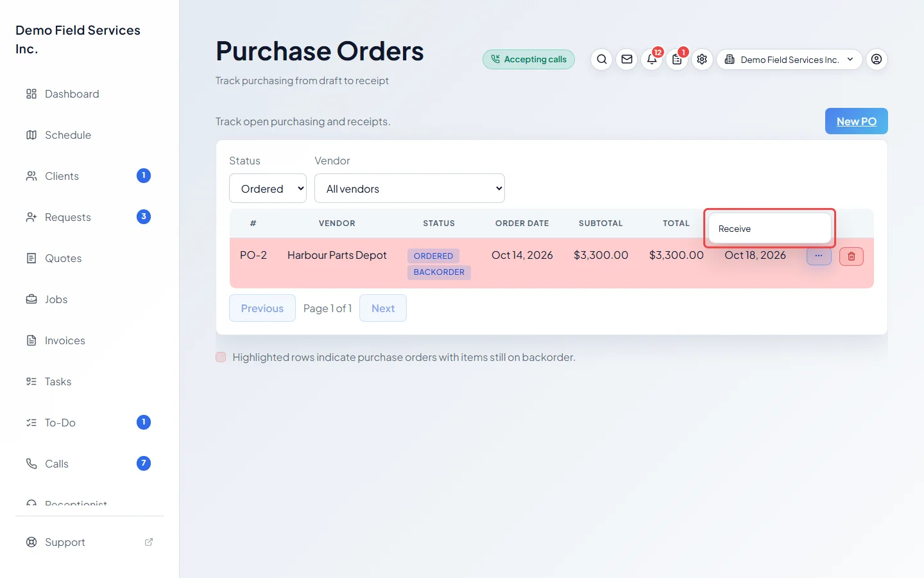
Task: Click the Requests badge showing 3
Action: click(x=144, y=216)
